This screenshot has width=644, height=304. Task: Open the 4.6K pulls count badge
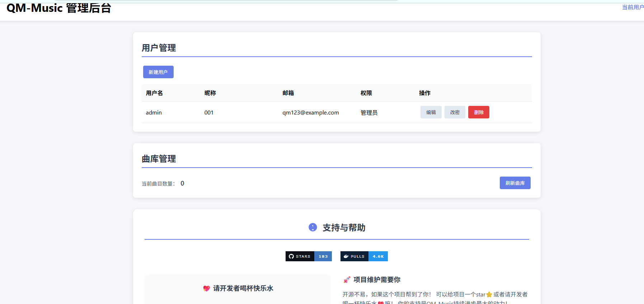(378, 256)
